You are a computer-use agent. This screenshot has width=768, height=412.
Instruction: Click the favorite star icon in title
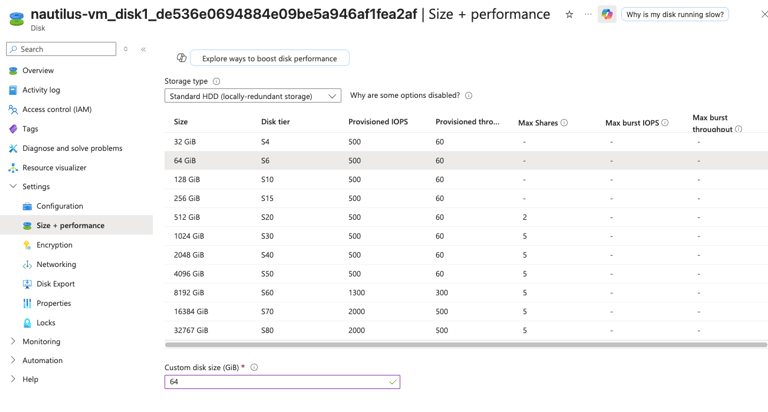(569, 15)
